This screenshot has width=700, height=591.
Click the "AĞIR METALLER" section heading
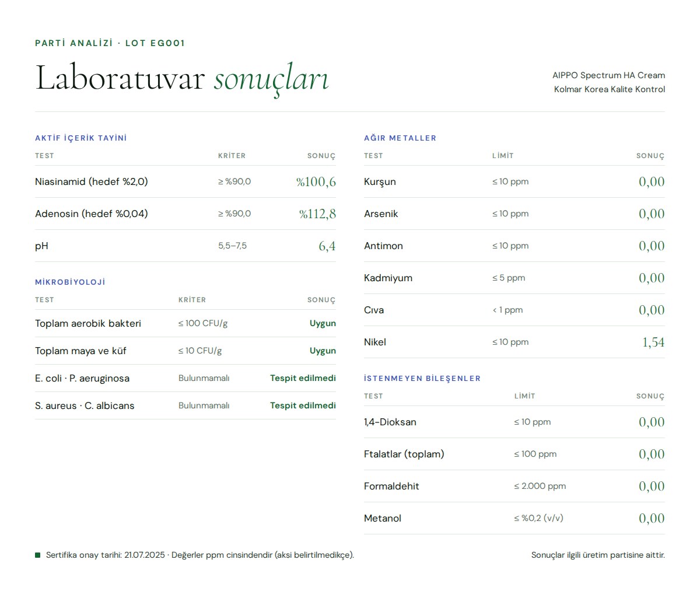(400, 138)
